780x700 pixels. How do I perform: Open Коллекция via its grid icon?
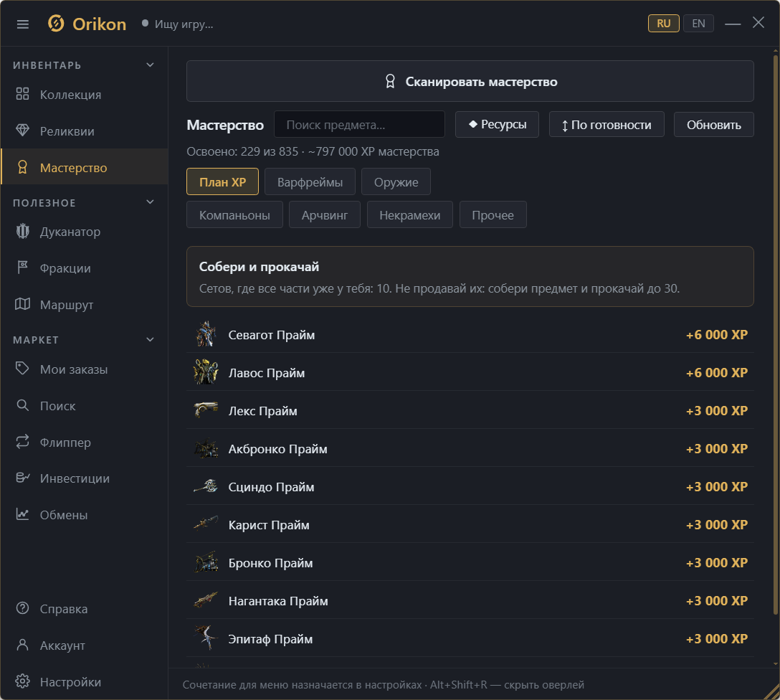click(x=22, y=94)
